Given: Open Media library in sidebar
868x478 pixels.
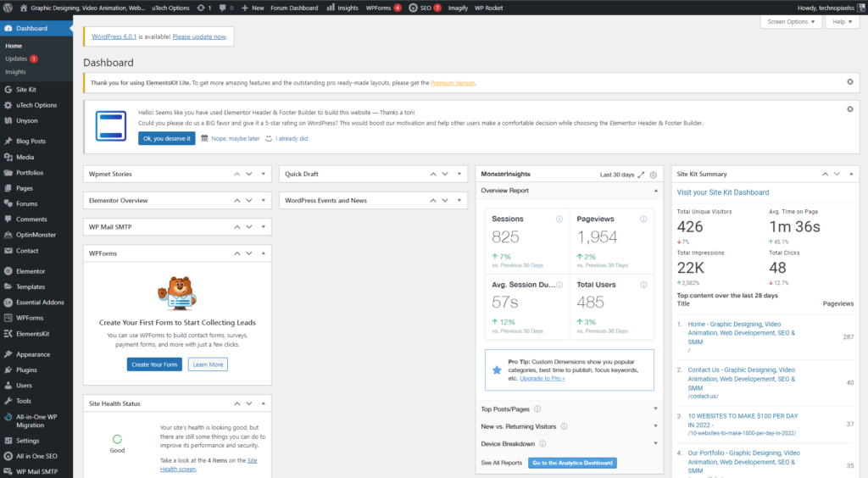Looking at the screenshot, I should (25, 157).
